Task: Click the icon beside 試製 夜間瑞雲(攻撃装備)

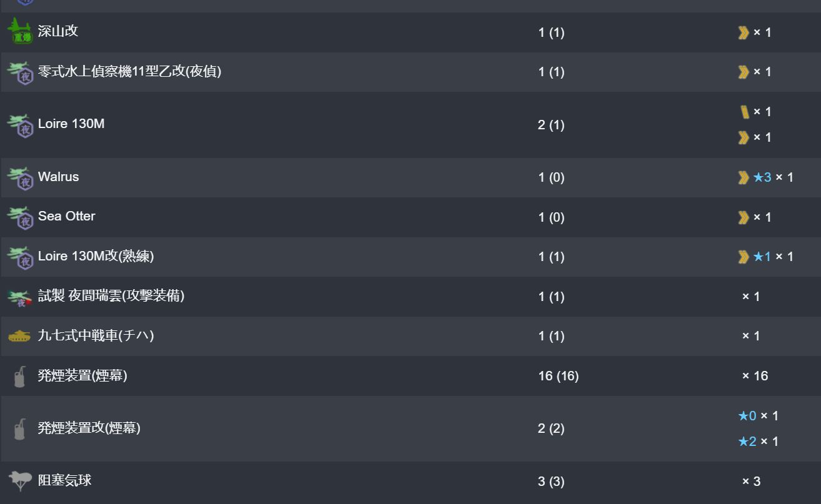Action: click(x=20, y=297)
